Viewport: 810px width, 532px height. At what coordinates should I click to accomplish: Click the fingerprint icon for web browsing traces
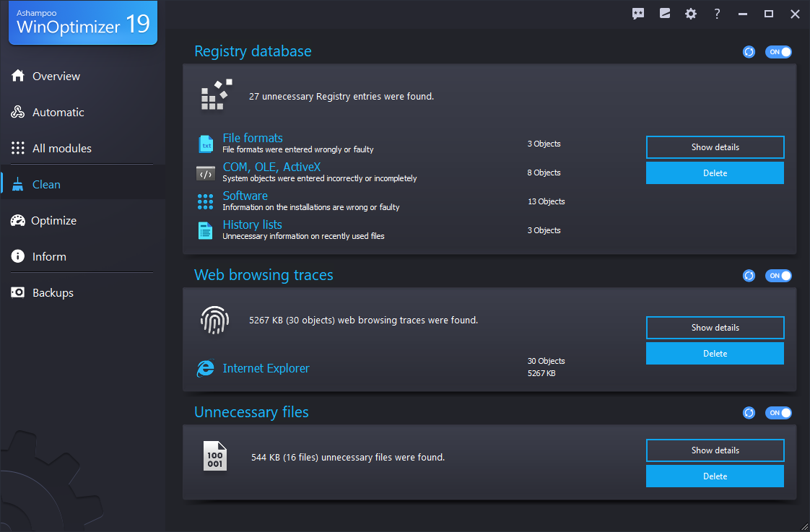coord(214,320)
